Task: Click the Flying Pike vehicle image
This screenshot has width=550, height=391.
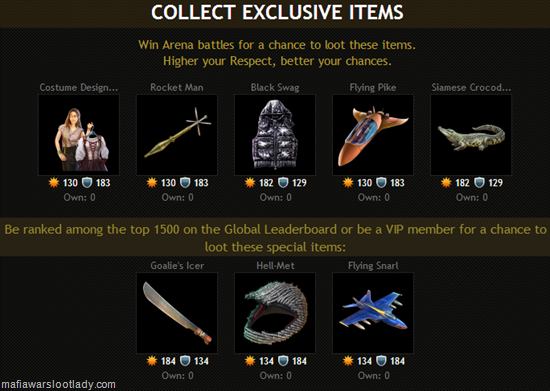Action: [373, 135]
